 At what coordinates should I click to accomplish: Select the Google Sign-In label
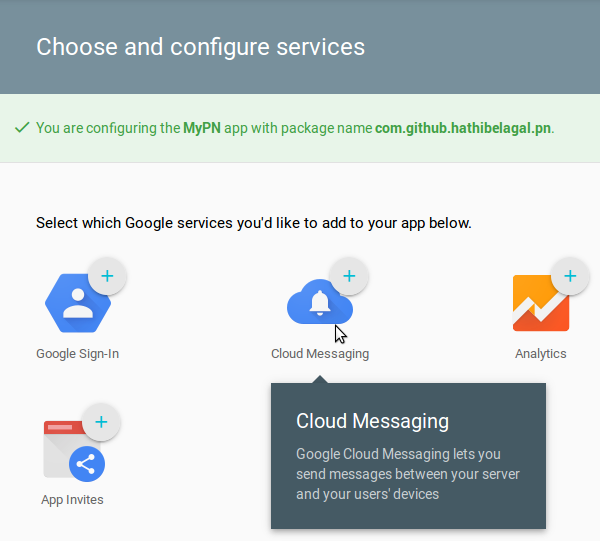(x=77, y=354)
